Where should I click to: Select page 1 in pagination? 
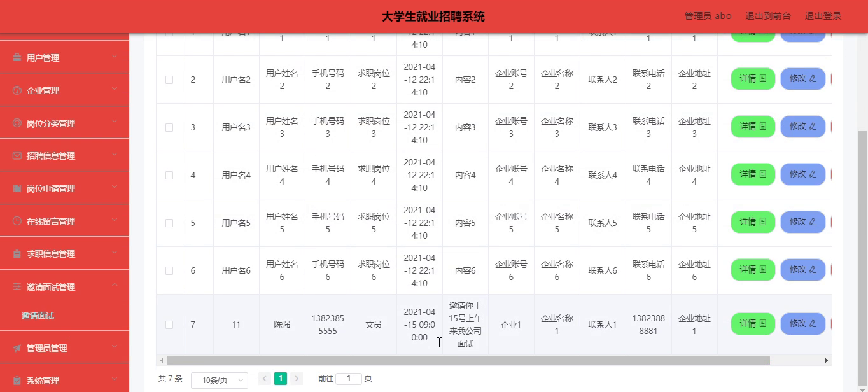[x=281, y=379]
